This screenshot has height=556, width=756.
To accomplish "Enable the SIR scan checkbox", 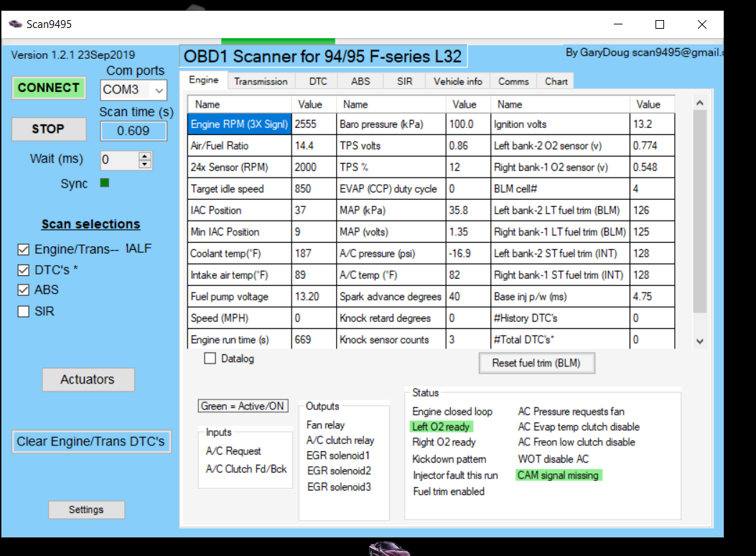I will click(24, 312).
